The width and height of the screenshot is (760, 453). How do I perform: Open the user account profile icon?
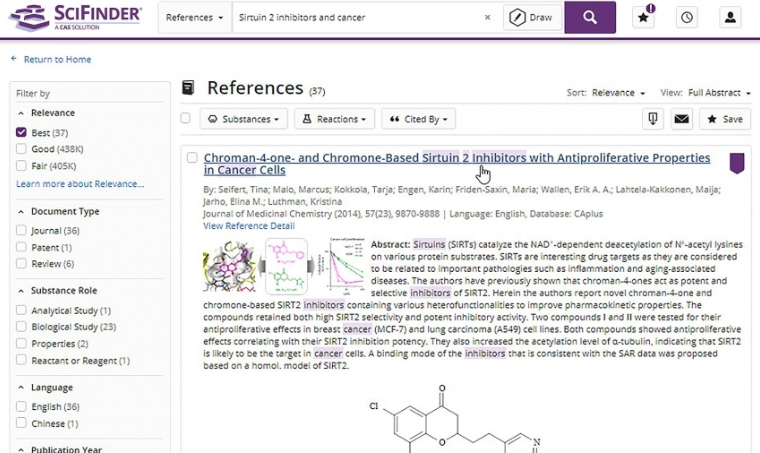[729, 17]
